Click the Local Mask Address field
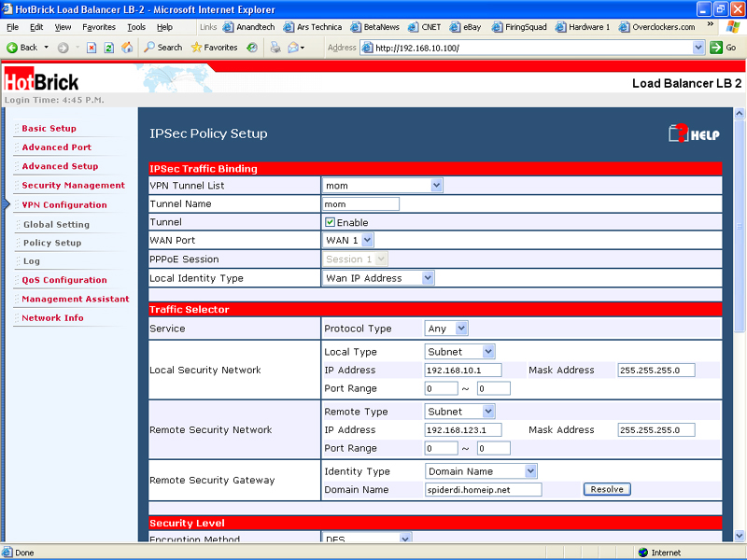The image size is (747, 560). 656,370
